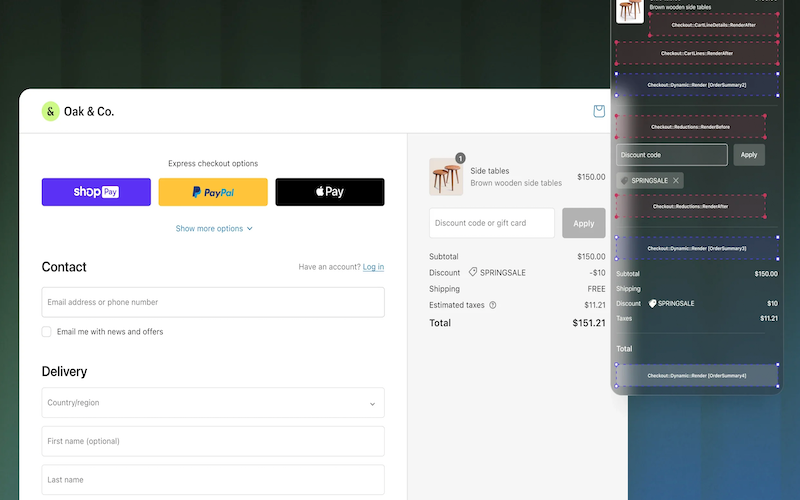
Task: Follow the Log in link
Action: pos(373,267)
